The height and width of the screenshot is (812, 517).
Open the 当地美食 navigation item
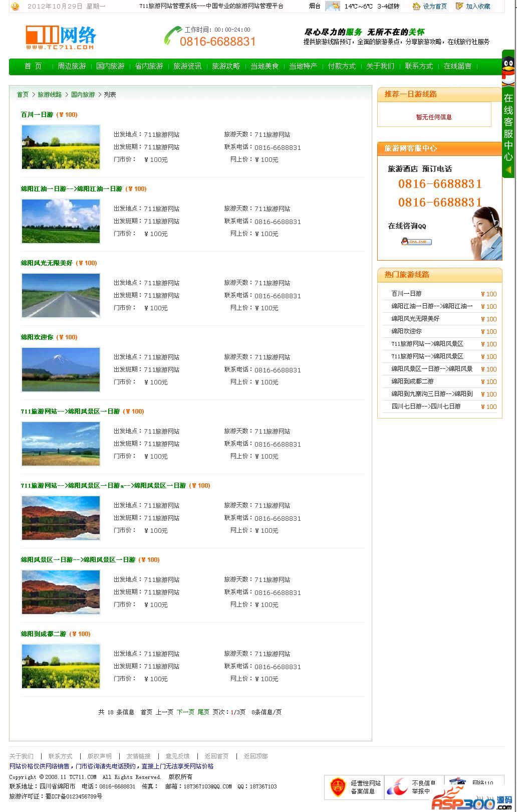265,66
